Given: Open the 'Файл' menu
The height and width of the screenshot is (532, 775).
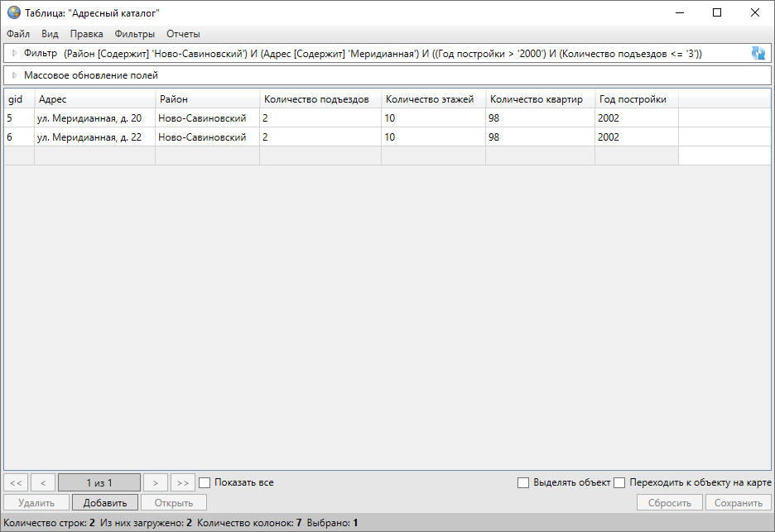Looking at the screenshot, I should [18, 34].
